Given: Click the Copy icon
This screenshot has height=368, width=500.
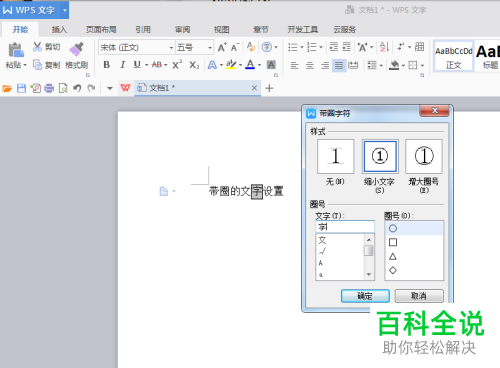Looking at the screenshot, I should pyautogui.click(x=37, y=64).
